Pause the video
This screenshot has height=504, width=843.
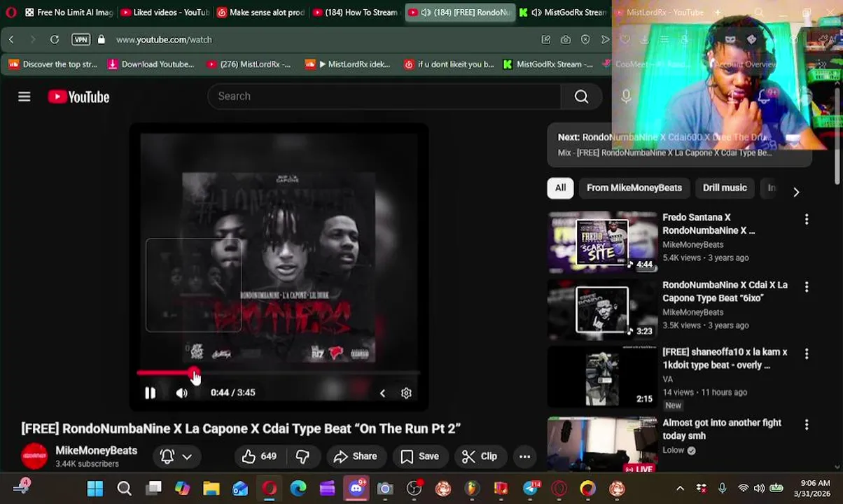point(150,393)
